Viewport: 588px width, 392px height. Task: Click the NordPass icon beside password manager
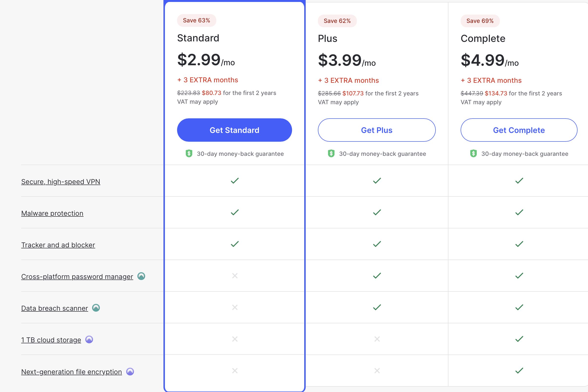click(141, 276)
